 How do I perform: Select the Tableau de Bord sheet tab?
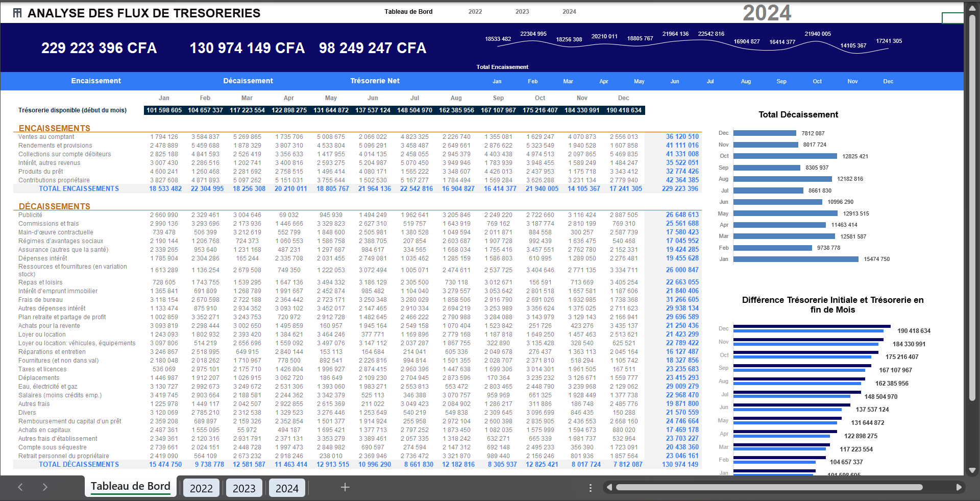[131, 486]
